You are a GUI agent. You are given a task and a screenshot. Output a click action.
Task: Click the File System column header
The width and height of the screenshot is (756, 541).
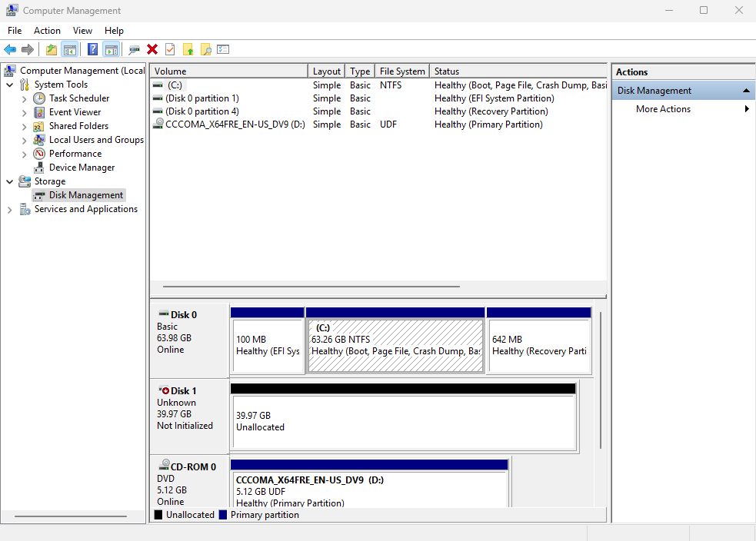(x=401, y=71)
